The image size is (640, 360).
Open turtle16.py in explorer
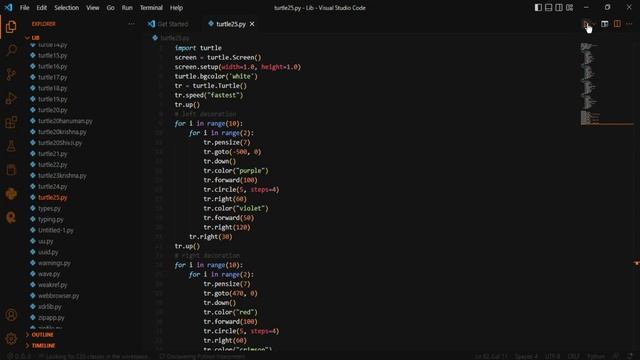pos(52,66)
